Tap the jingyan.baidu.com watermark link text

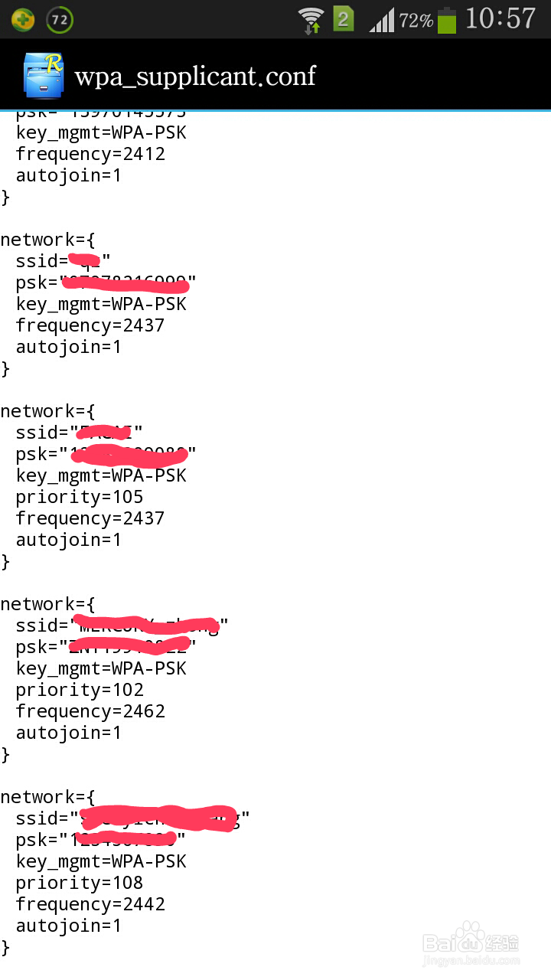pos(471,960)
